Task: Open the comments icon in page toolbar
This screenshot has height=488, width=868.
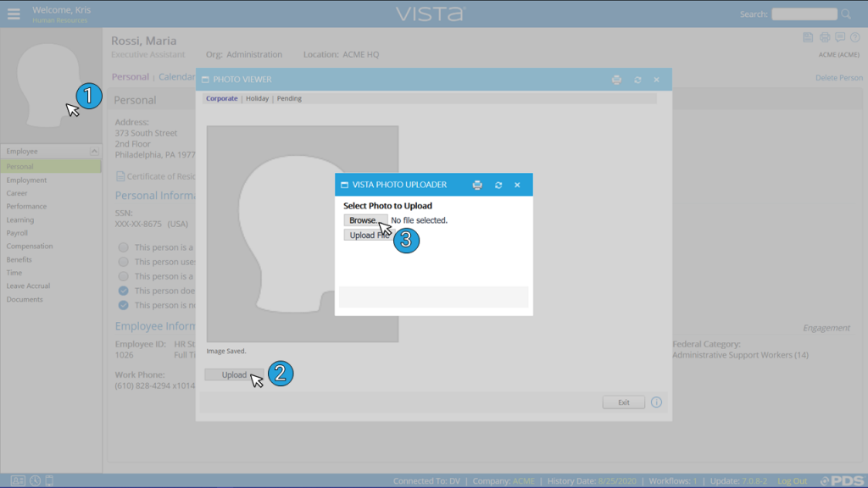Action: click(x=840, y=37)
